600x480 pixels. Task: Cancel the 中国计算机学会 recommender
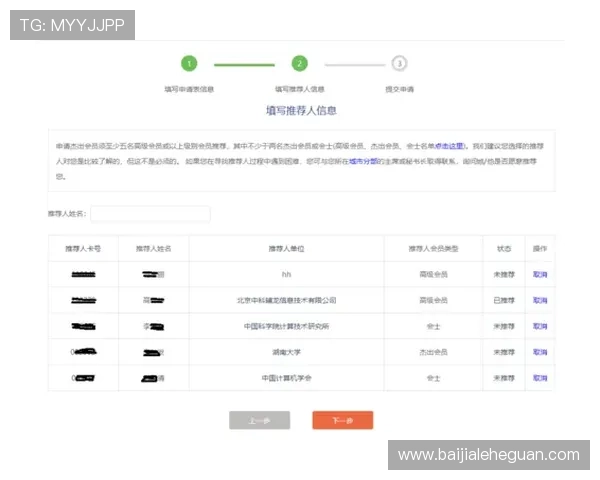540,378
